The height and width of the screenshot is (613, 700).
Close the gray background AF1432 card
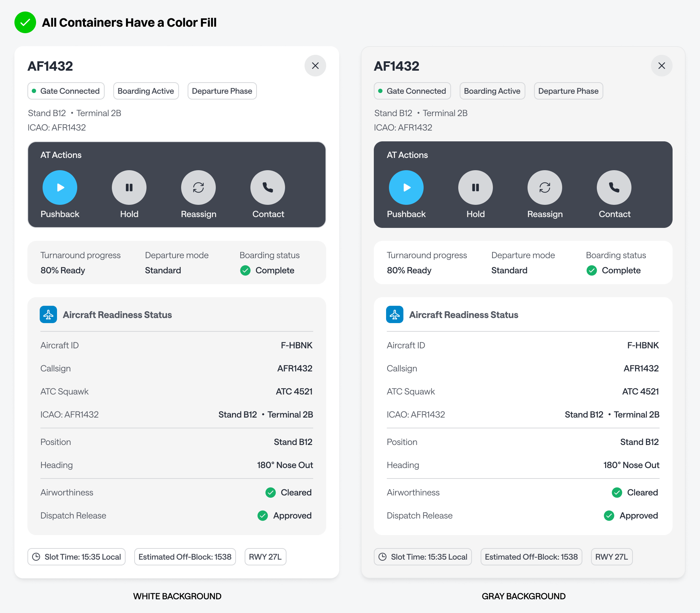point(661,66)
